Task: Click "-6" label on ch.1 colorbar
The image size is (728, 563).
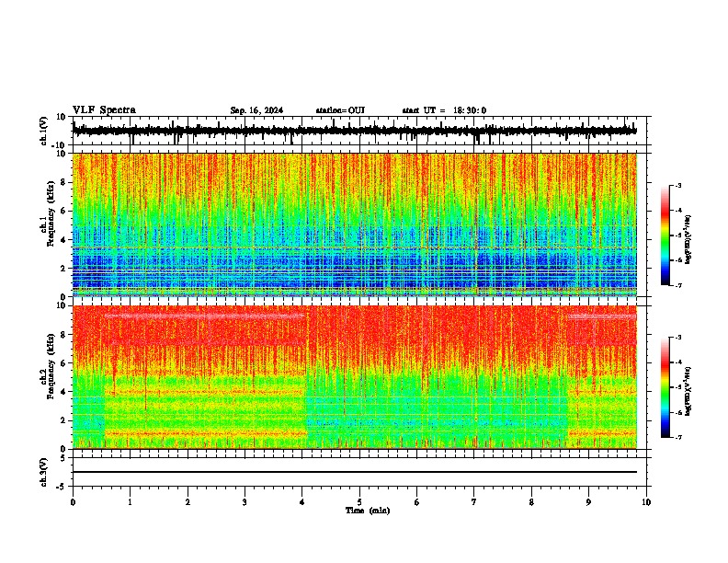Action: pyautogui.click(x=678, y=260)
